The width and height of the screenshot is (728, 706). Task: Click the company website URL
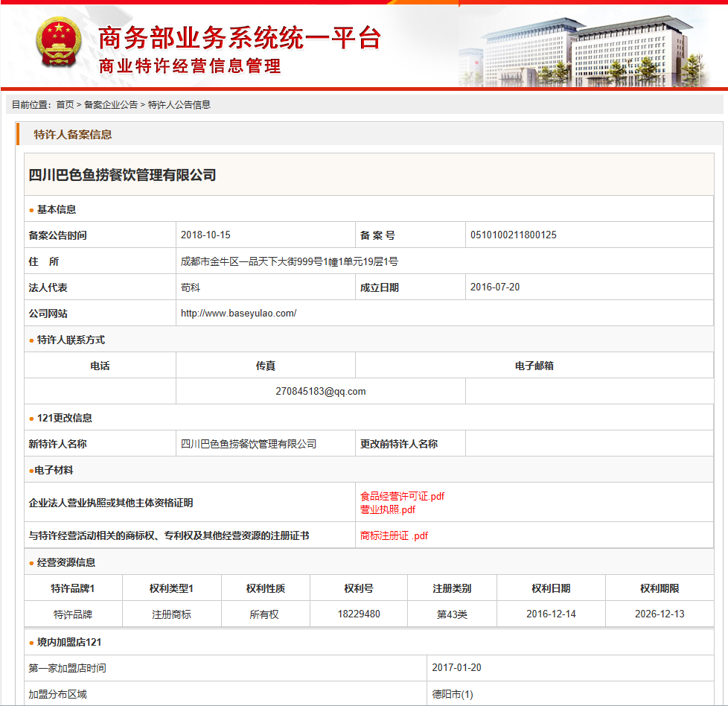click(x=238, y=314)
